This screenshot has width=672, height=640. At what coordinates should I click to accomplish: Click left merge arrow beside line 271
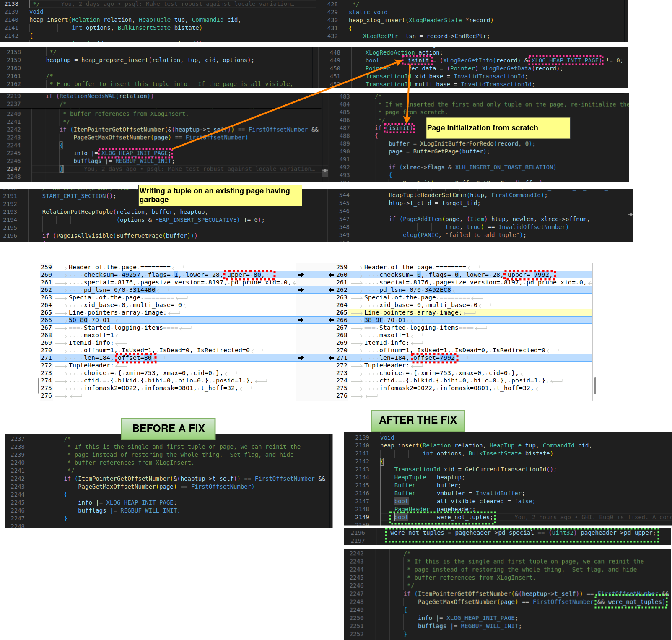coord(331,358)
